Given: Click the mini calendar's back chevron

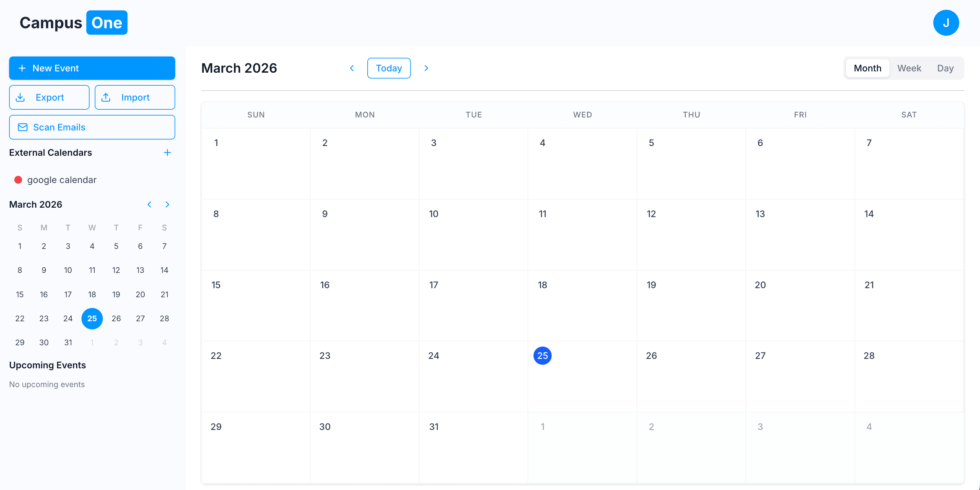Looking at the screenshot, I should pyautogui.click(x=150, y=204).
